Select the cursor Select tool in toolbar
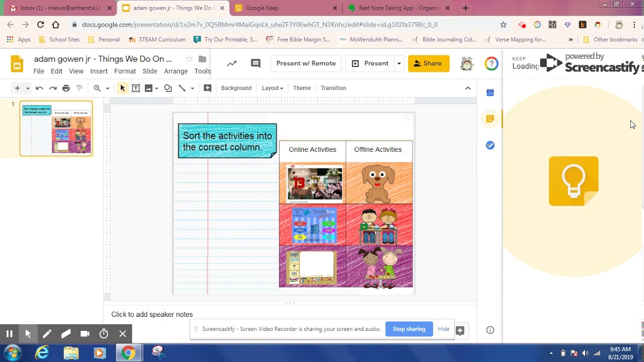This screenshot has height=362, width=644. 122,88
